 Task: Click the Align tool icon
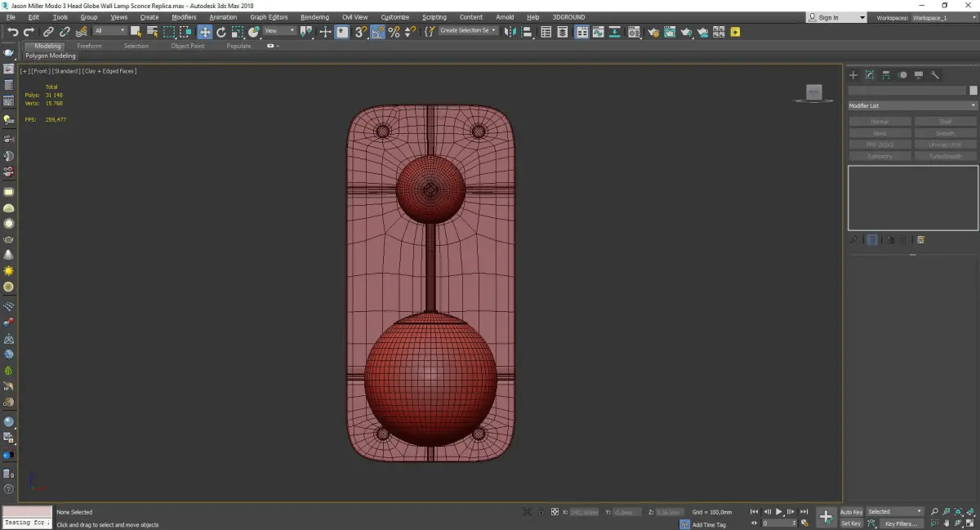[528, 32]
